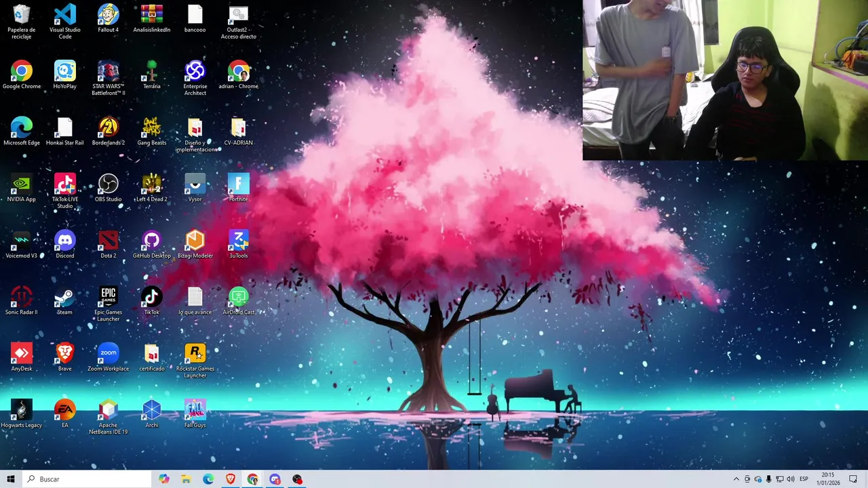Viewport: 868px width, 488px height.
Task: Select the Honkai Star Rail icon
Action: coord(64,127)
